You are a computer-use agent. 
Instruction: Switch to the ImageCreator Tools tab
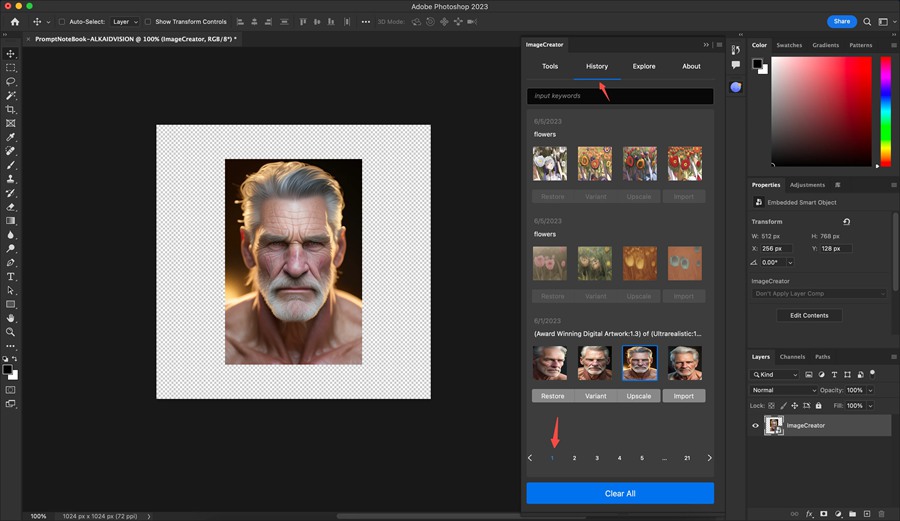[x=550, y=67]
